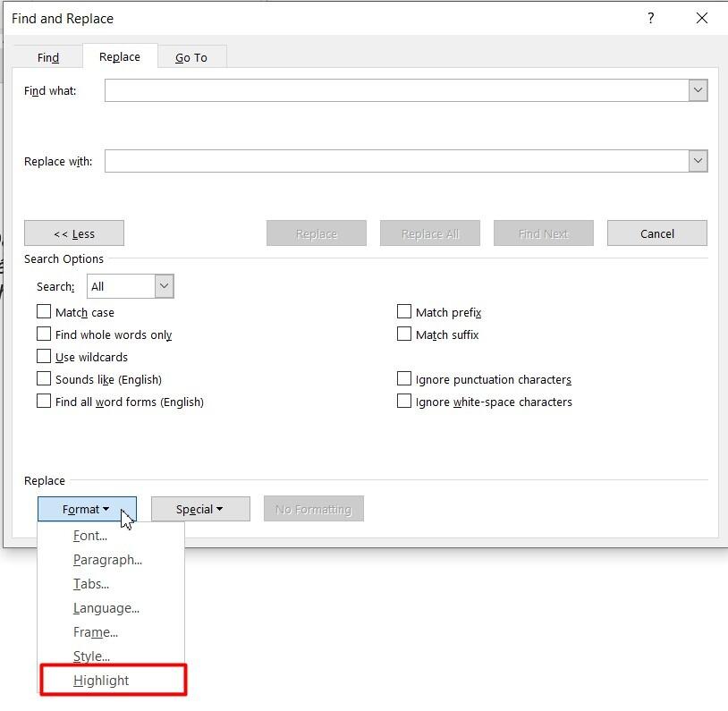
Task: Tick Ignore punctuation characters
Action: point(404,378)
